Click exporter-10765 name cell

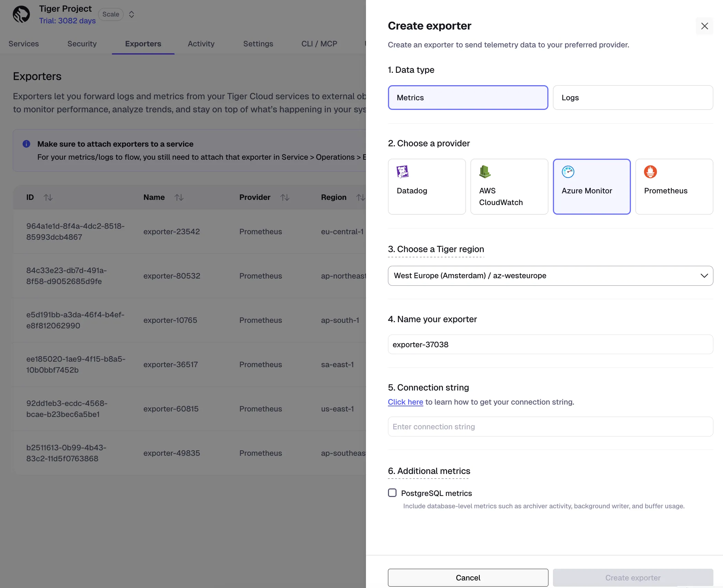tap(170, 320)
